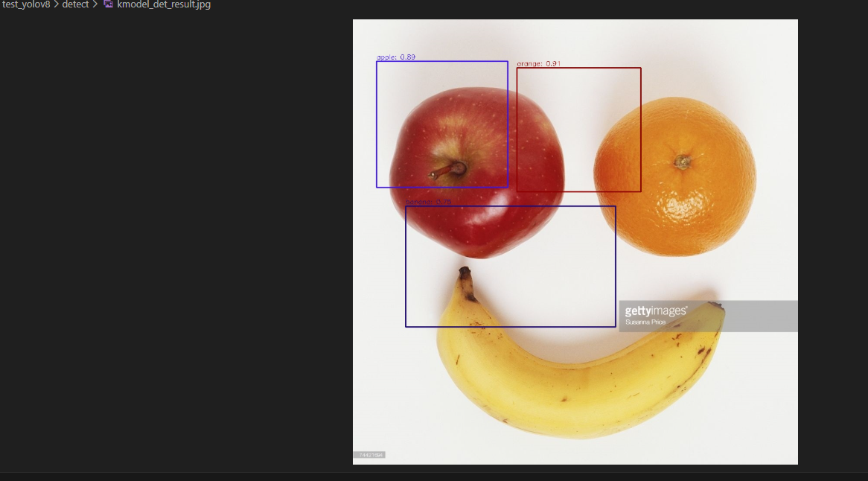This screenshot has width=868, height=481.
Task: Click kmodel_det_result.jpg in the breadcrumb
Action: point(164,4)
